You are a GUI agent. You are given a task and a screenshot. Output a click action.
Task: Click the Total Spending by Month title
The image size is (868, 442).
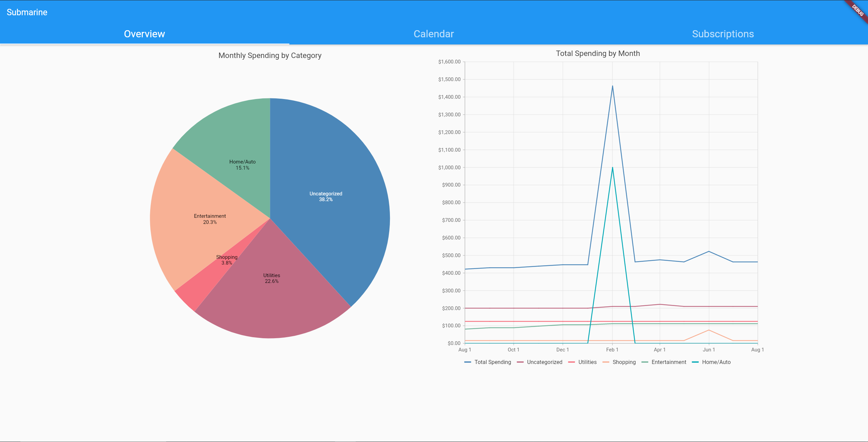coord(598,54)
